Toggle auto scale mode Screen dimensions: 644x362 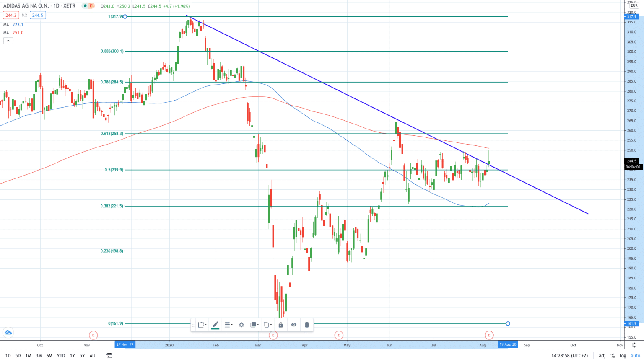635,356
